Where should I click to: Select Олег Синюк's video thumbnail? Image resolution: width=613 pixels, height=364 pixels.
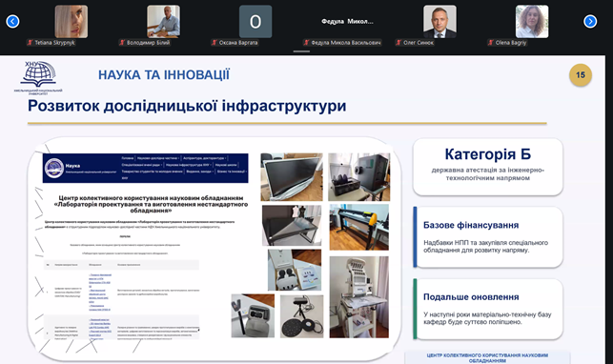[x=439, y=22]
